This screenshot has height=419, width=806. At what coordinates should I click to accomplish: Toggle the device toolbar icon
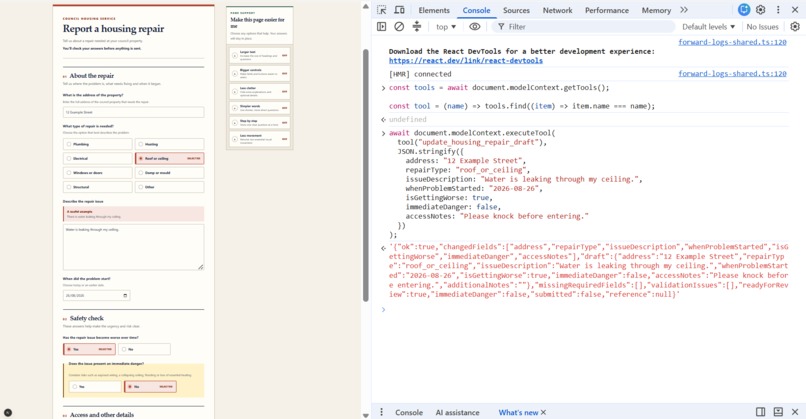pyautogui.click(x=399, y=10)
